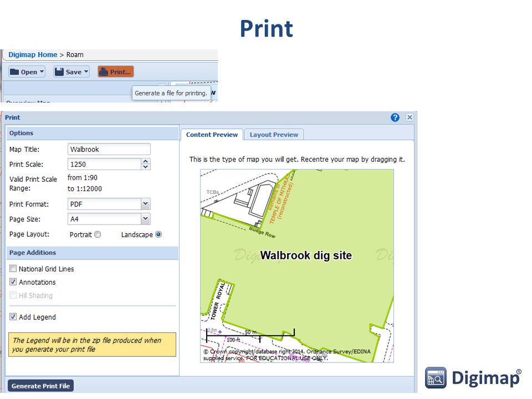Switch to the Layout Preview tab
532x399 pixels.
(x=274, y=135)
